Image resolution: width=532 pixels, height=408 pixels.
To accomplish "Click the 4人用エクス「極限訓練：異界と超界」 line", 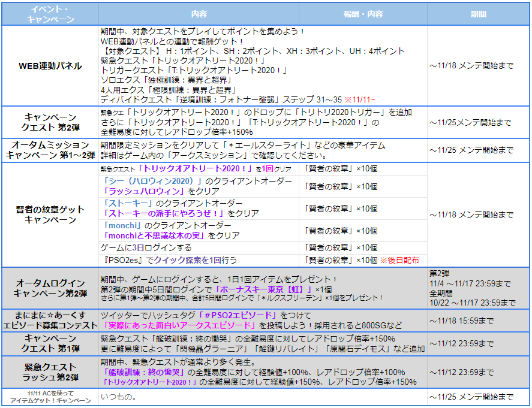I will click(169, 90).
